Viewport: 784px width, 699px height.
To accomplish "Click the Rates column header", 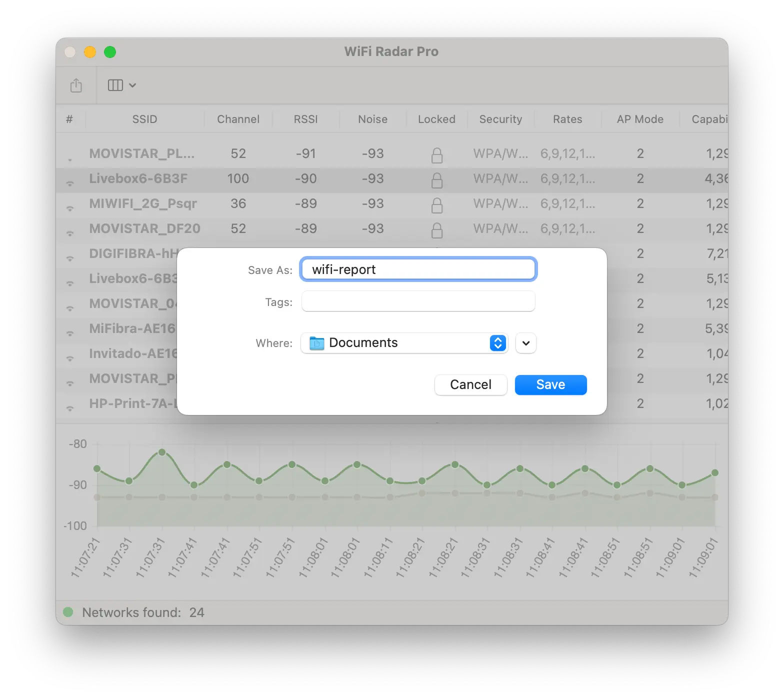I will [568, 119].
